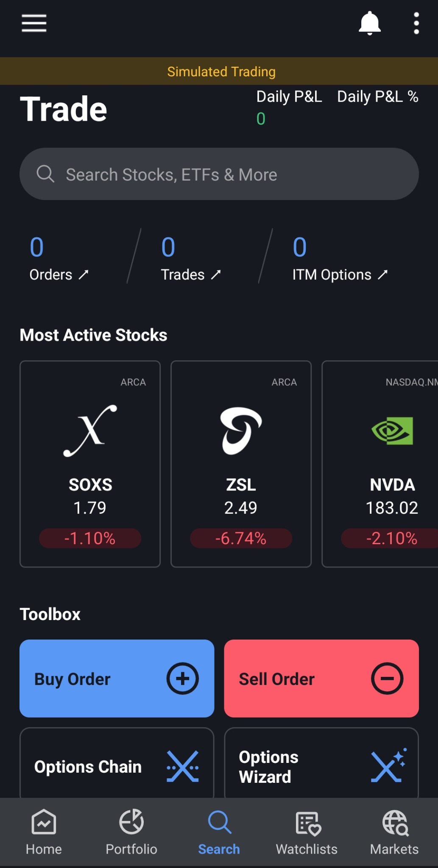The height and width of the screenshot is (868, 438).
Task: Open the Trades list arrow link
Action: [191, 275]
